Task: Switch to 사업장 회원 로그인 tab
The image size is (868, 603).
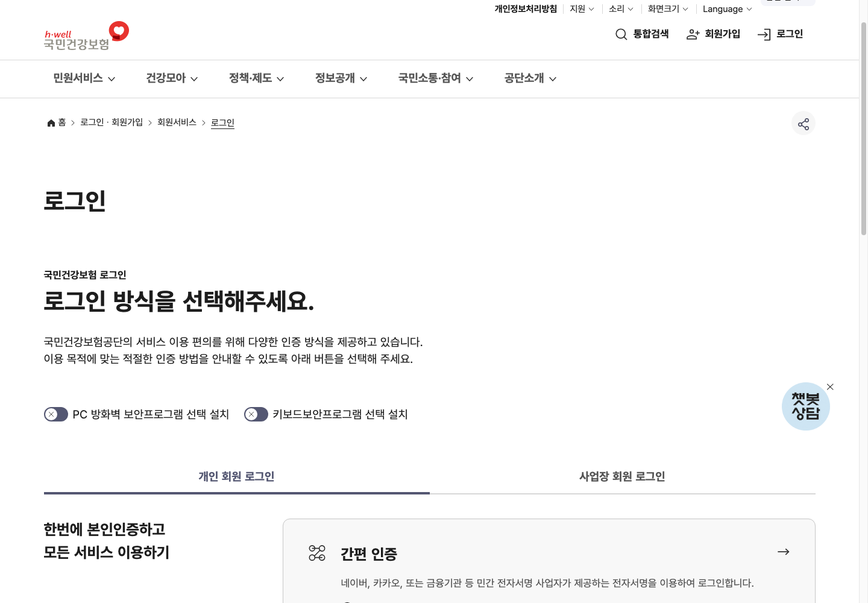Action: [x=623, y=476]
